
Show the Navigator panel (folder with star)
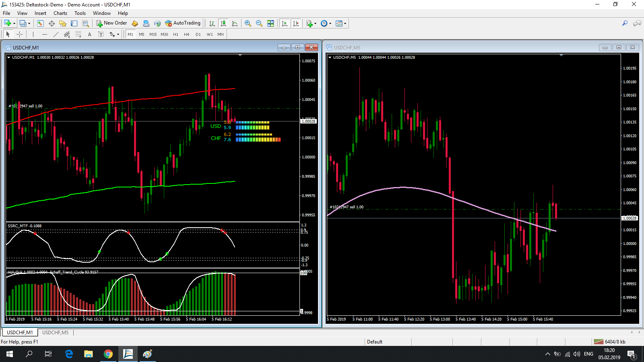click(x=63, y=23)
